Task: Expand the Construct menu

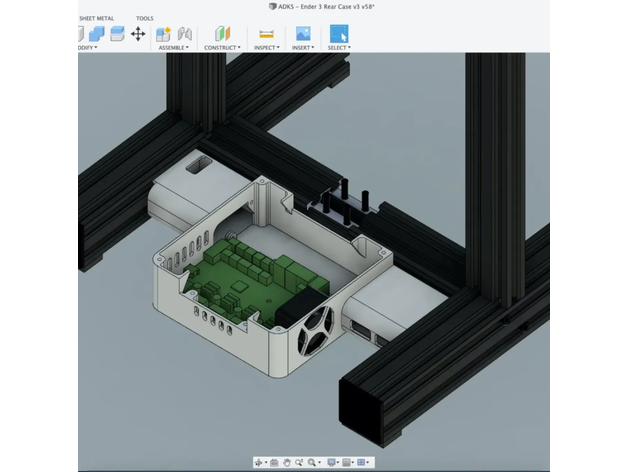Action: point(222,48)
